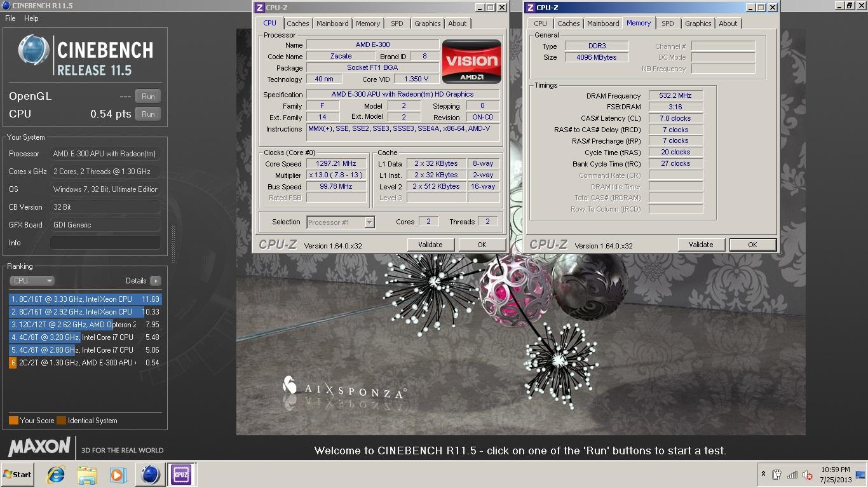Open Internet Explorer from the taskbar
This screenshot has width=868, height=488.
[56, 475]
